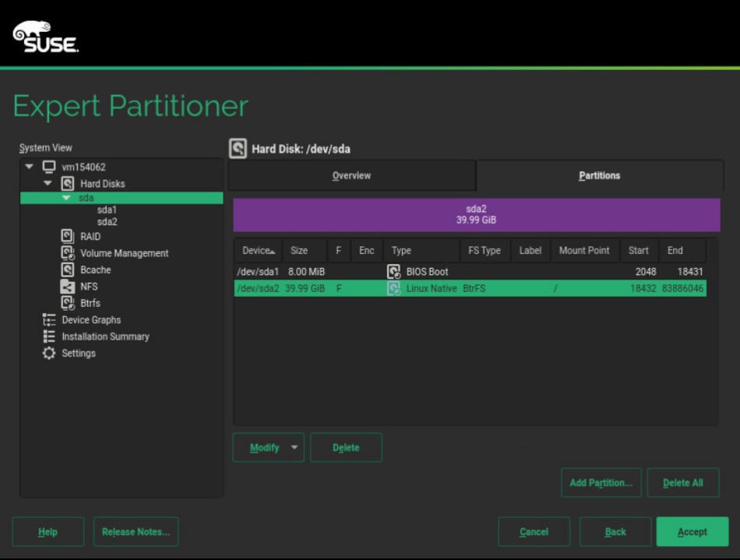
Task: Click the Add Partition button
Action: [x=601, y=483]
